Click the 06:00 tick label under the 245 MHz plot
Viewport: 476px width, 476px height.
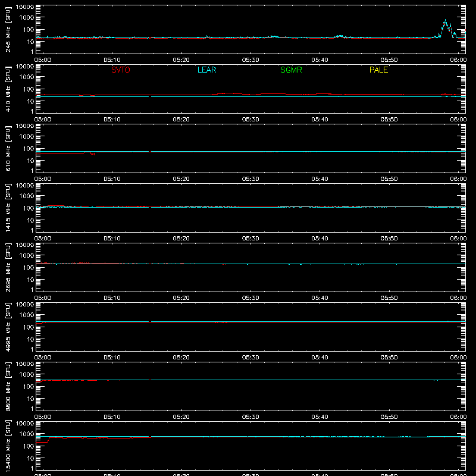[x=458, y=60]
